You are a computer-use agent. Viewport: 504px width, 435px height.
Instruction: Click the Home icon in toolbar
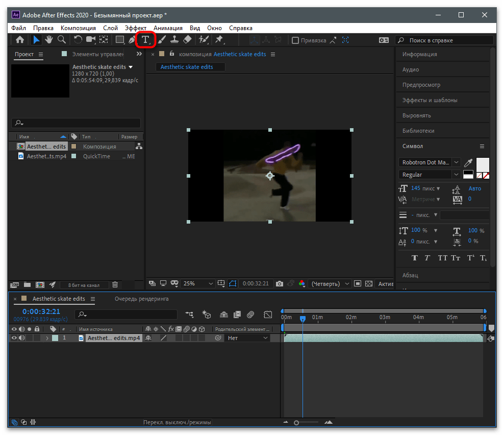[20, 39]
